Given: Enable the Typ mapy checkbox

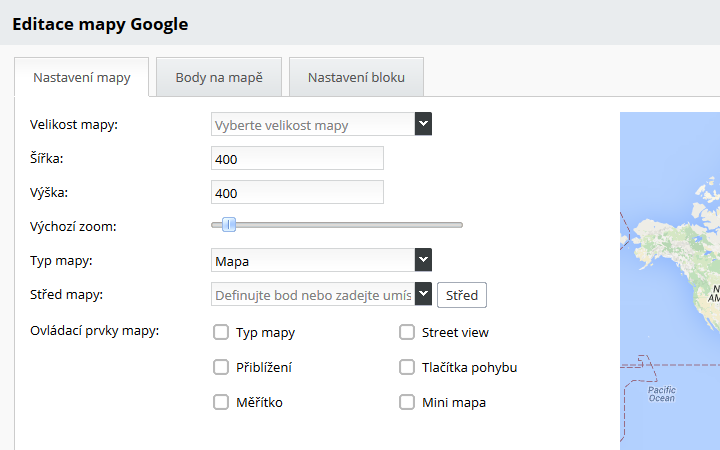Looking at the screenshot, I should pos(221,332).
